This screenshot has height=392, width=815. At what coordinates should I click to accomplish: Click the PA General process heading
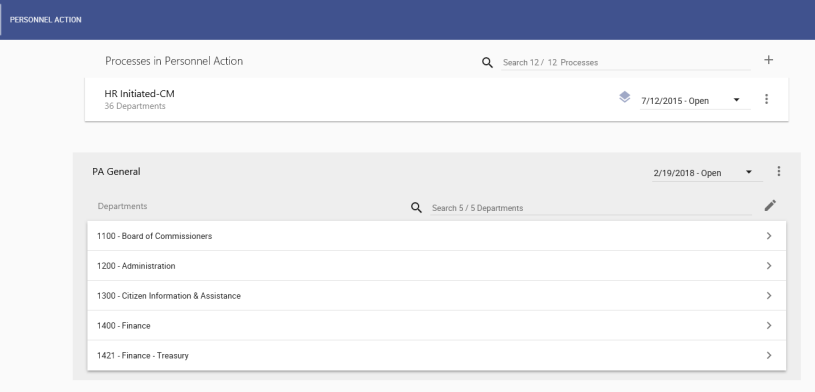[x=116, y=172]
